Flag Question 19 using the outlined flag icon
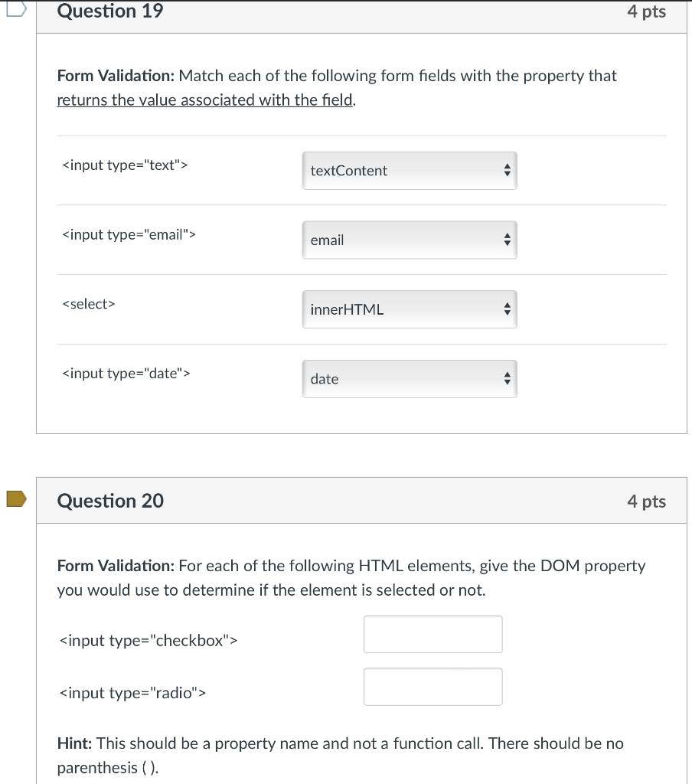692x784 pixels. click(x=16, y=9)
